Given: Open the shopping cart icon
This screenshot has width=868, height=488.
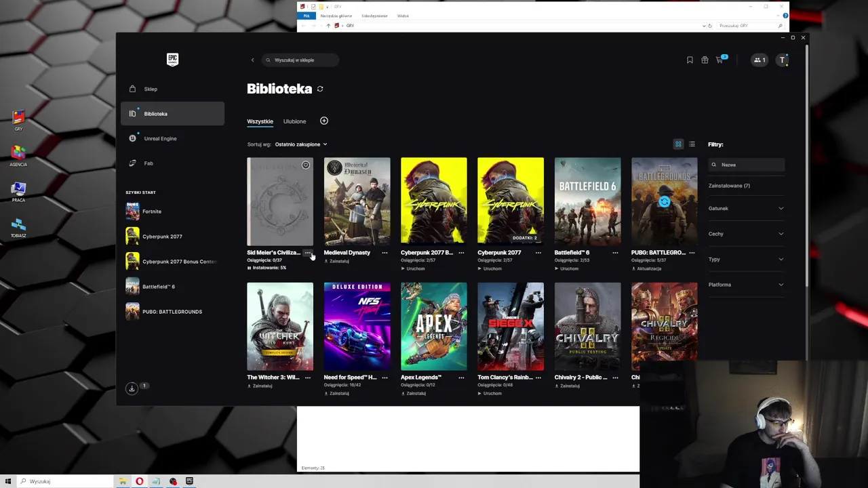Looking at the screenshot, I should click(x=719, y=60).
